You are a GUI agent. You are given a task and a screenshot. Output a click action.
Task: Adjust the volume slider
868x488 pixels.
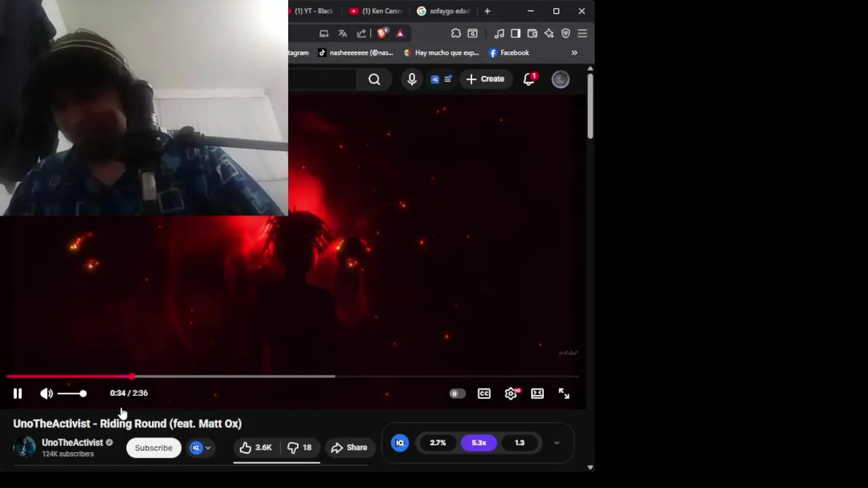point(72,394)
